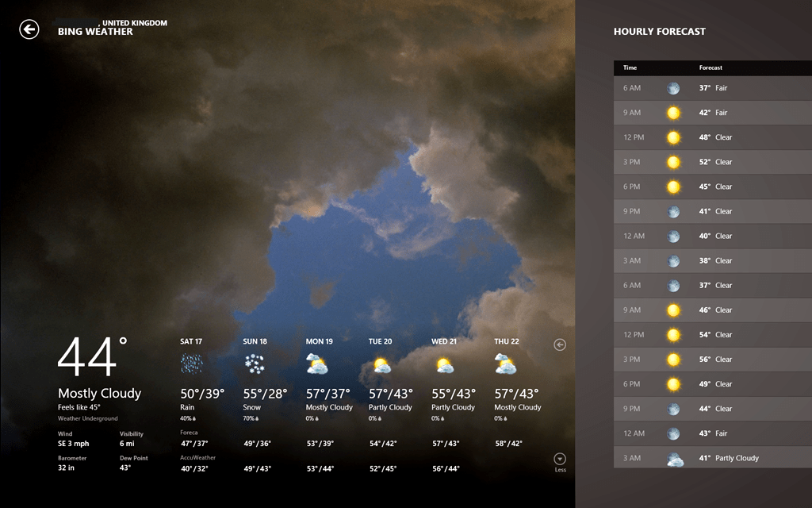Click the Dew Point value 43°
The image size is (812, 508).
pos(124,468)
